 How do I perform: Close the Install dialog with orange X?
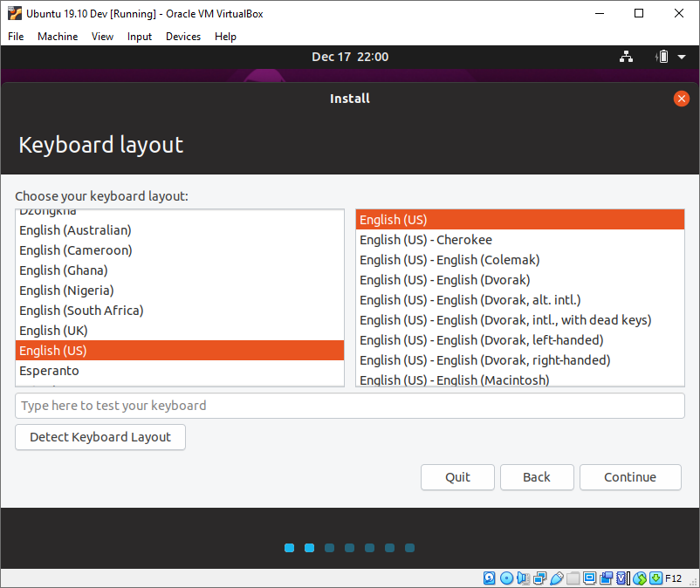tap(682, 99)
